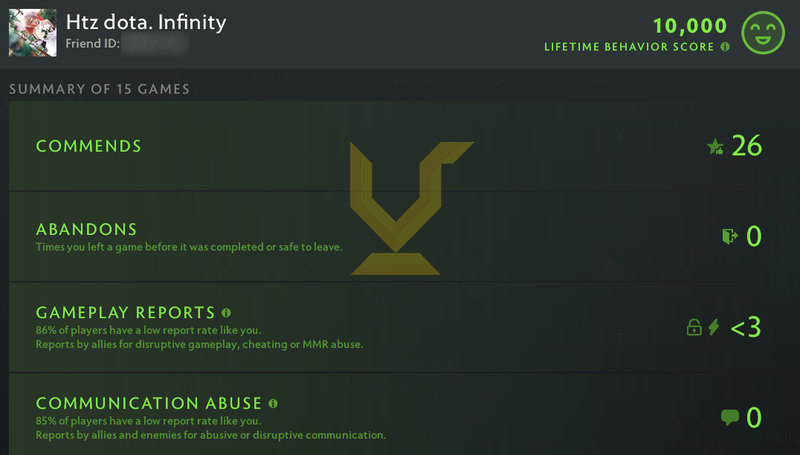The width and height of the screenshot is (800, 455).
Task: Click the commends star icon
Action: (x=715, y=147)
